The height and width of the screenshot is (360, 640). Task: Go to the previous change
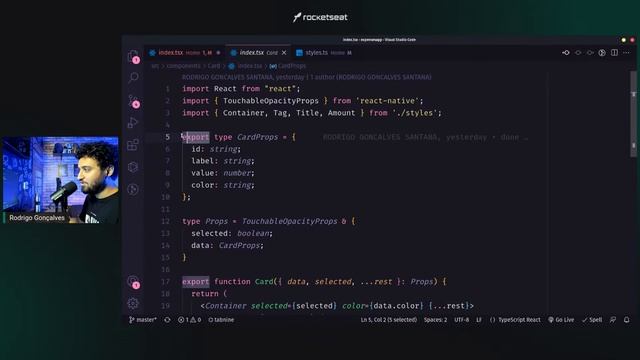[578, 53]
